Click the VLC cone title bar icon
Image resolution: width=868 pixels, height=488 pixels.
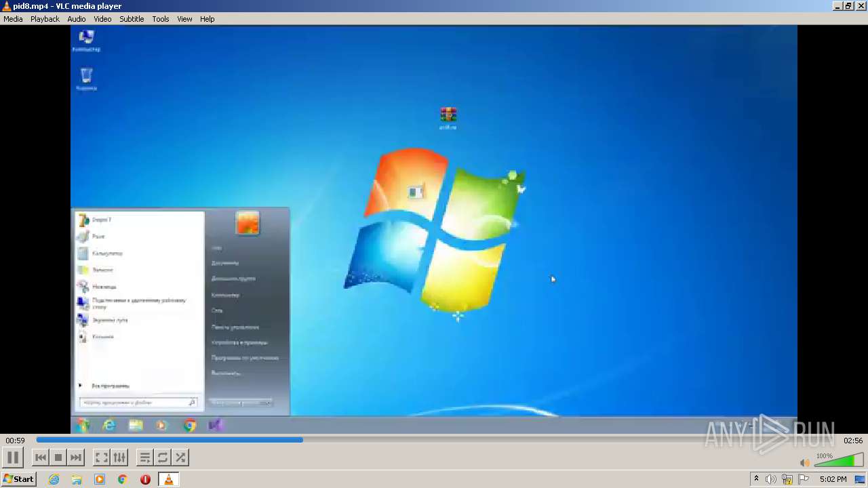[6, 6]
